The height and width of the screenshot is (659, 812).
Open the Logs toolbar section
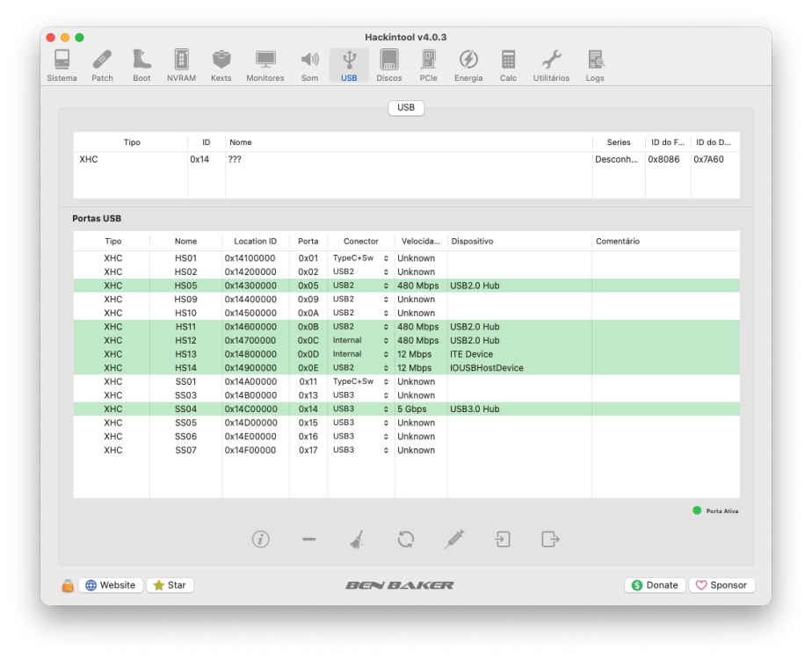coord(595,65)
